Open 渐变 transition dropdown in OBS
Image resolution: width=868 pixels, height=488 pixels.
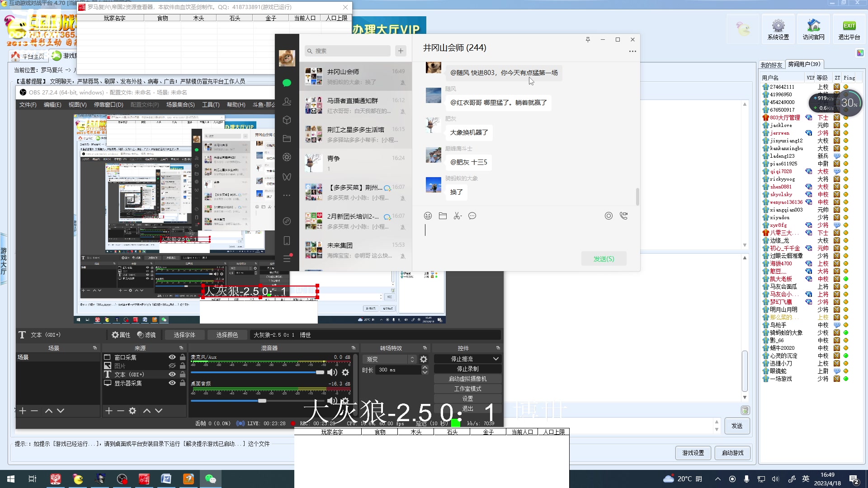pos(389,359)
